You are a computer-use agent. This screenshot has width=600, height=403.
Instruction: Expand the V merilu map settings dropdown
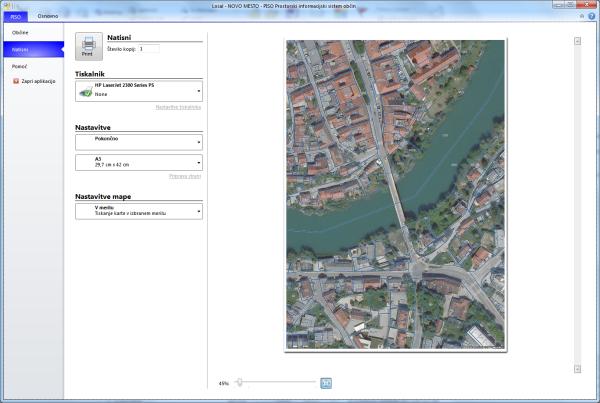tap(199, 211)
